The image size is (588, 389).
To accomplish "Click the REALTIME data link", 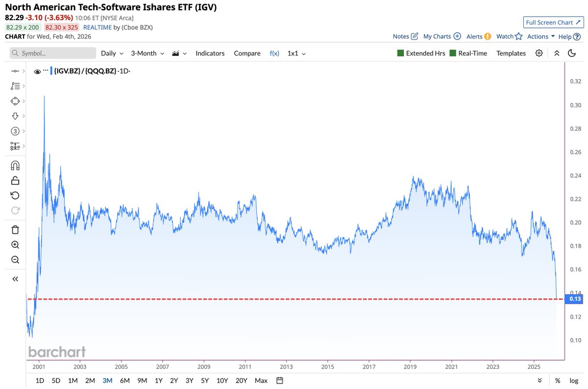I will coord(98,27).
